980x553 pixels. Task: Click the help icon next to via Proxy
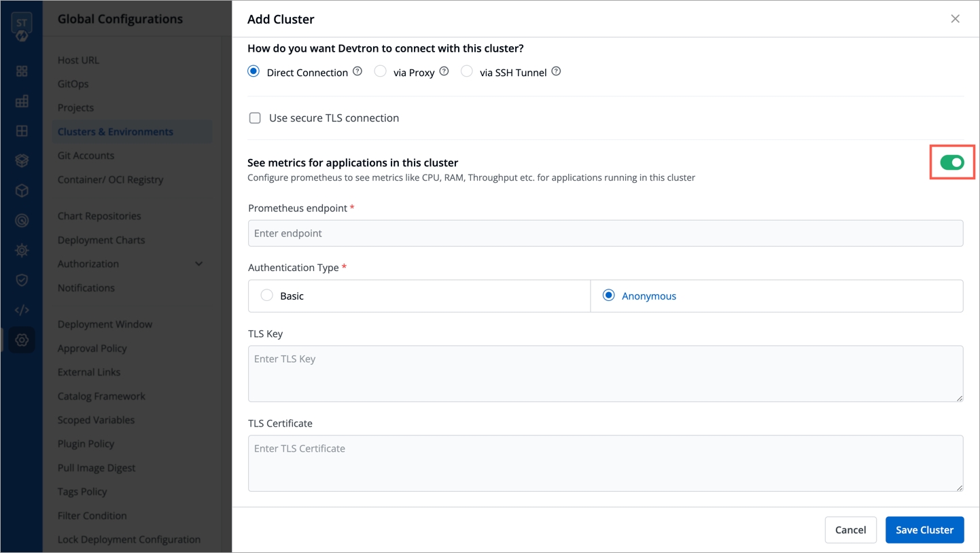[x=444, y=71]
